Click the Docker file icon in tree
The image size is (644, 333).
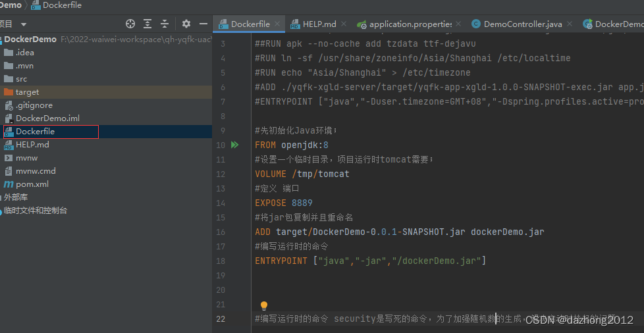9,132
